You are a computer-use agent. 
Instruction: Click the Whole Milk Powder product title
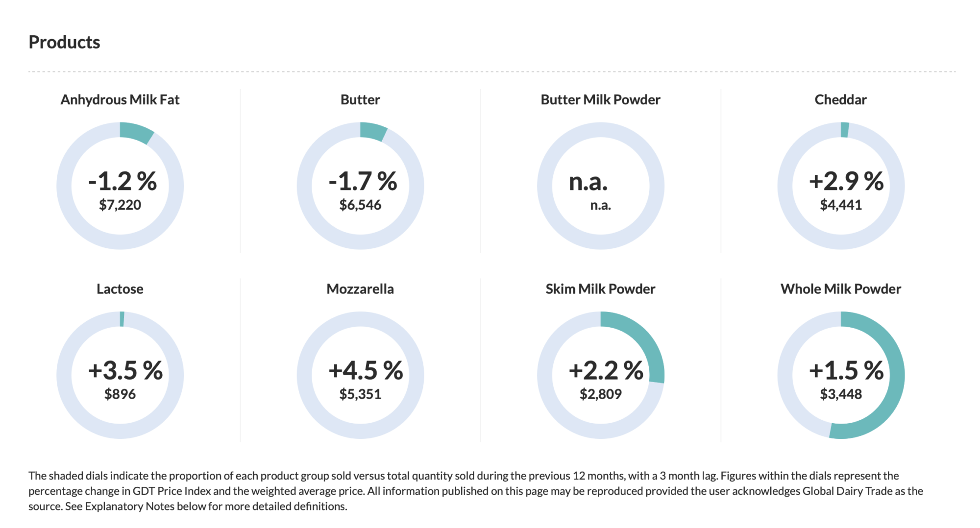[840, 289]
